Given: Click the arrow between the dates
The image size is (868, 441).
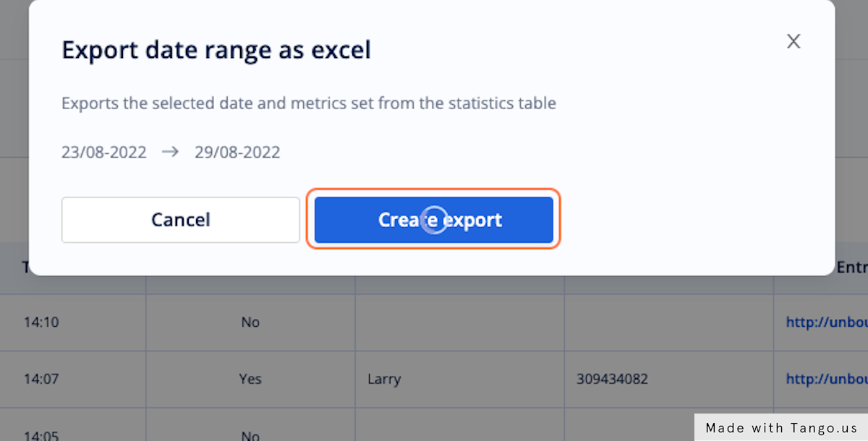Looking at the screenshot, I should pos(171,153).
